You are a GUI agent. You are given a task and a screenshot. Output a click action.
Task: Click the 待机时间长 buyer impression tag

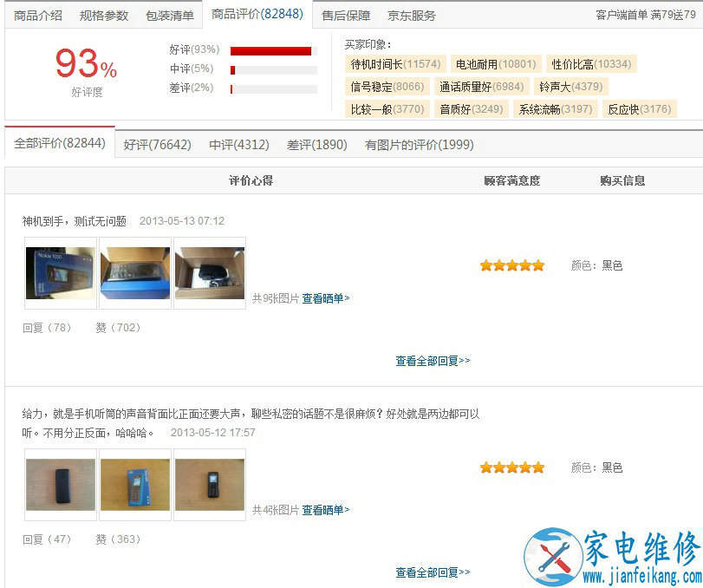pyautogui.click(x=395, y=64)
